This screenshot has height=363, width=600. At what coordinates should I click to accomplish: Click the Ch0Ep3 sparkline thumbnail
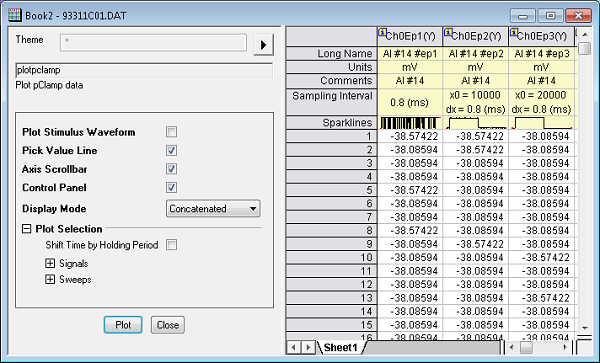pos(541,123)
